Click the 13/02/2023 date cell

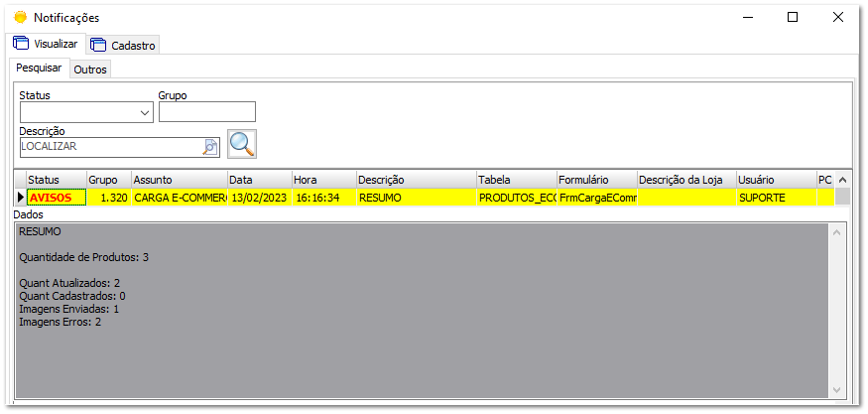coord(260,198)
